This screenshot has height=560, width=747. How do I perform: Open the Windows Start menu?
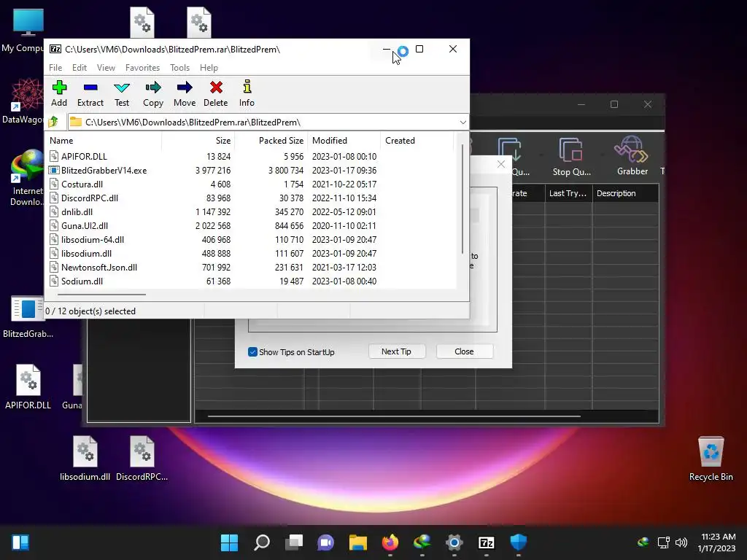[229, 542]
